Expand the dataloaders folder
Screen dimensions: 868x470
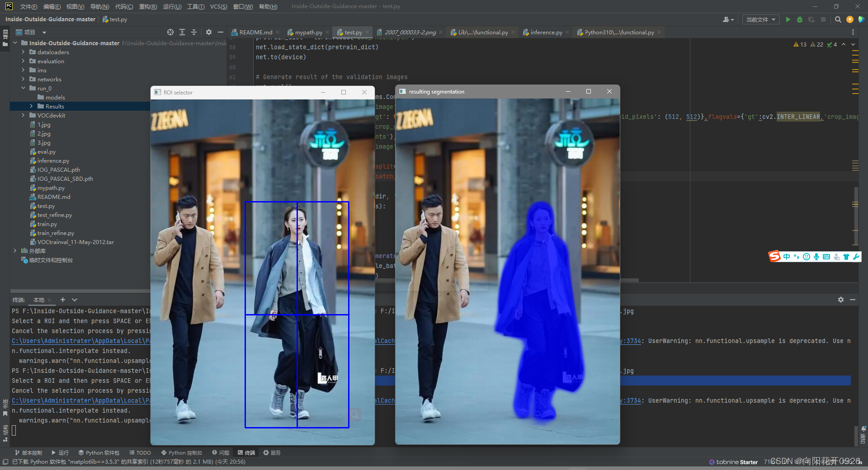23,52
